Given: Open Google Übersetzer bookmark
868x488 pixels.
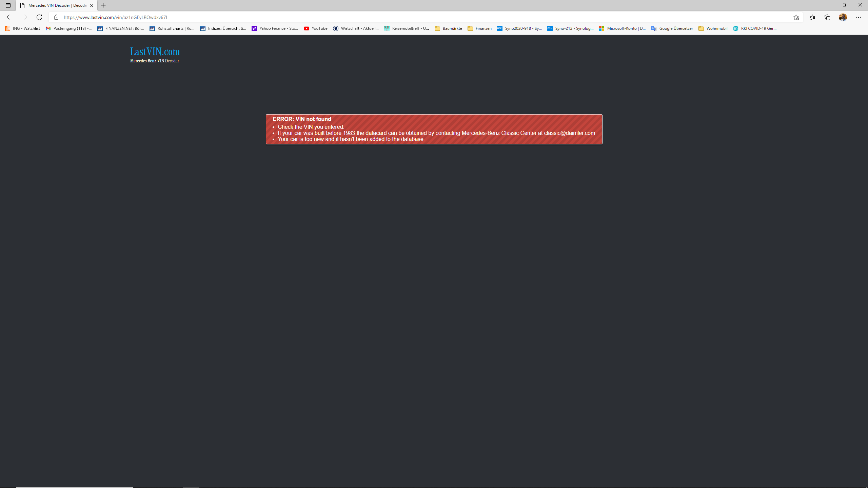Looking at the screenshot, I should coord(672,28).
